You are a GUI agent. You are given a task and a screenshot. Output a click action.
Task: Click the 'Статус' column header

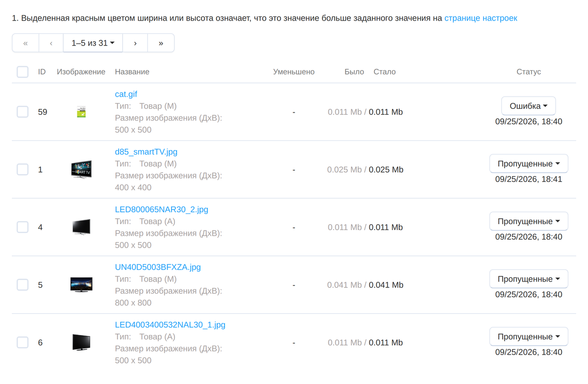tap(529, 72)
